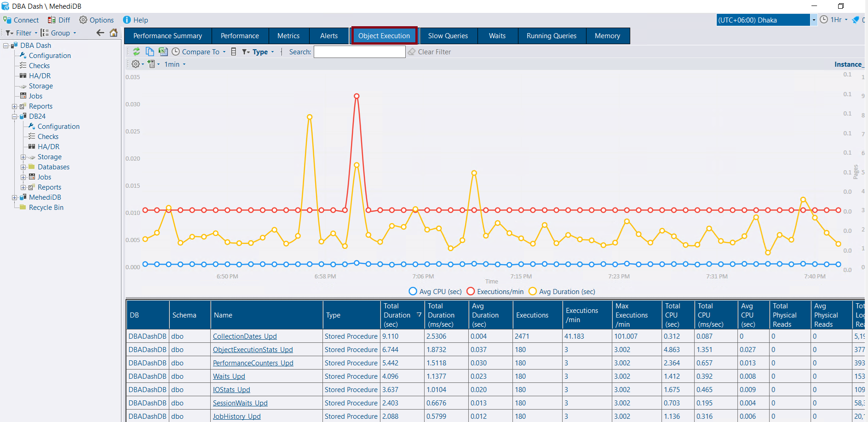Screen dimensions: 868x422
Task: Open the Diff tool
Action: (x=58, y=20)
